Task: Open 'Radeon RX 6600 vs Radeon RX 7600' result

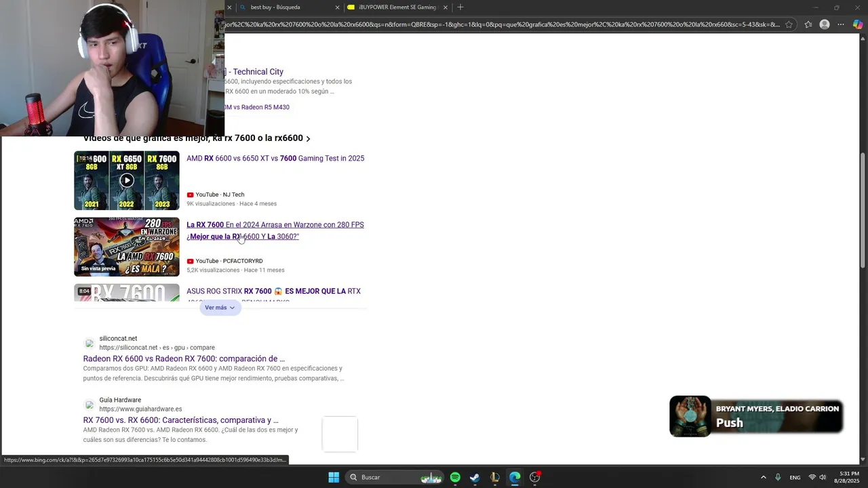Action: point(184,359)
